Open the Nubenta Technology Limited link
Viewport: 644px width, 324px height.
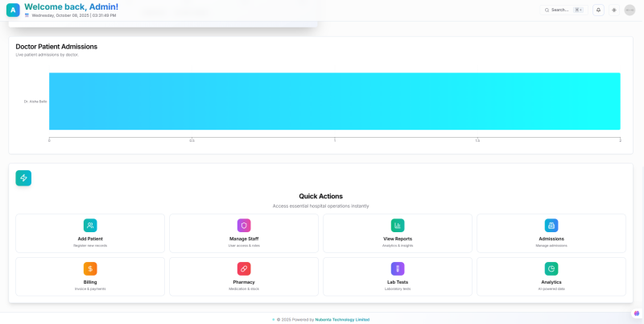point(342,319)
